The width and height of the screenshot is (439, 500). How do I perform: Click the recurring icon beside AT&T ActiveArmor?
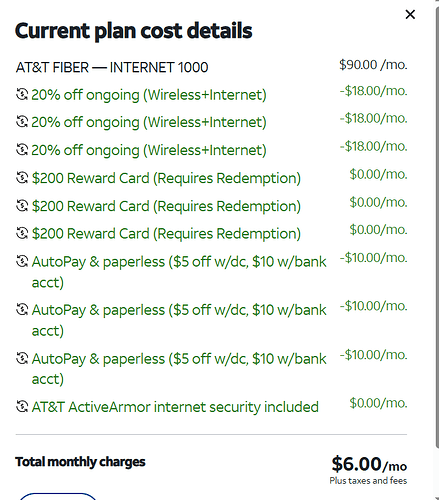pos(22,407)
